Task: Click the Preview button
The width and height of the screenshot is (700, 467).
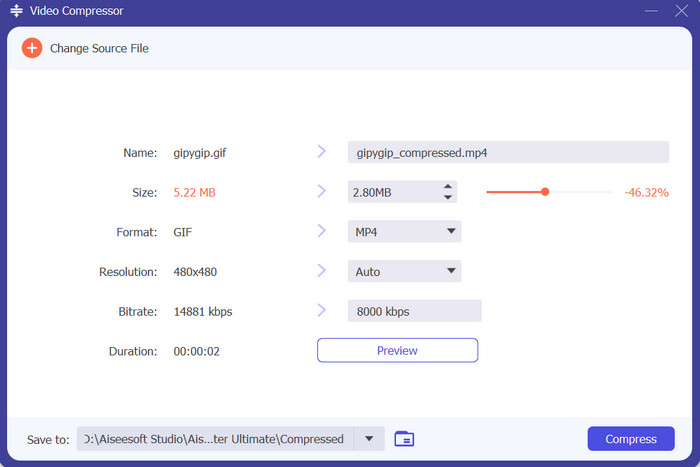Action: pos(397,350)
